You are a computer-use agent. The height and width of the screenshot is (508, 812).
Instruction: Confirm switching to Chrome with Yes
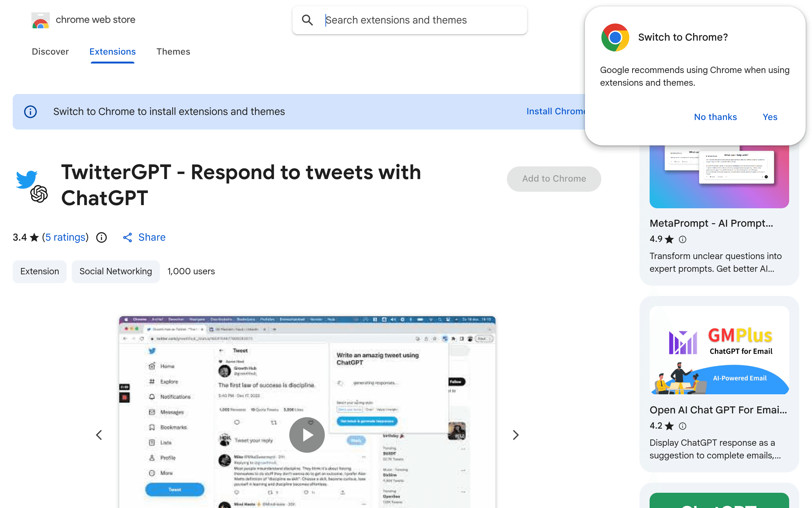(x=770, y=117)
